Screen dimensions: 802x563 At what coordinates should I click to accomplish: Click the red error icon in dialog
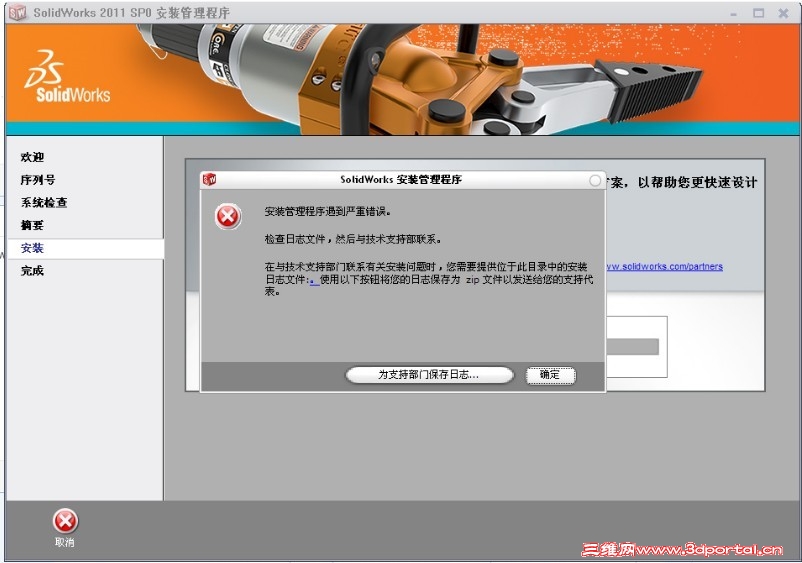pos(228,216)
